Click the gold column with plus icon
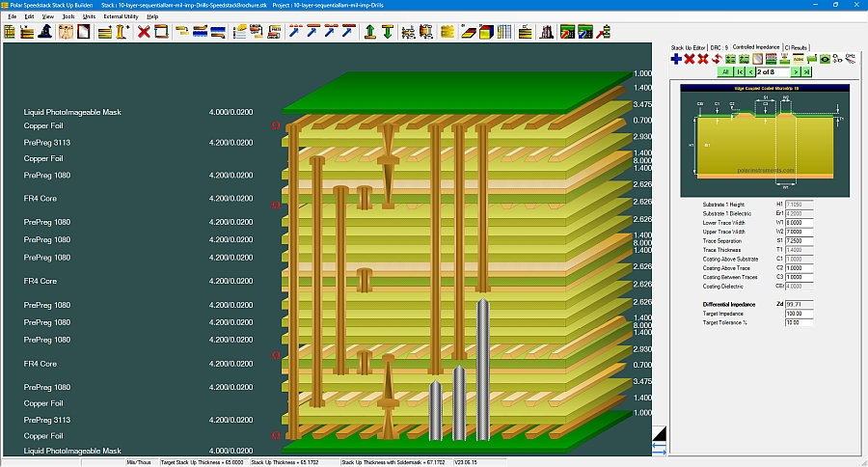The width and height of the screenshot is (868, 467). [x=122, y=32]
